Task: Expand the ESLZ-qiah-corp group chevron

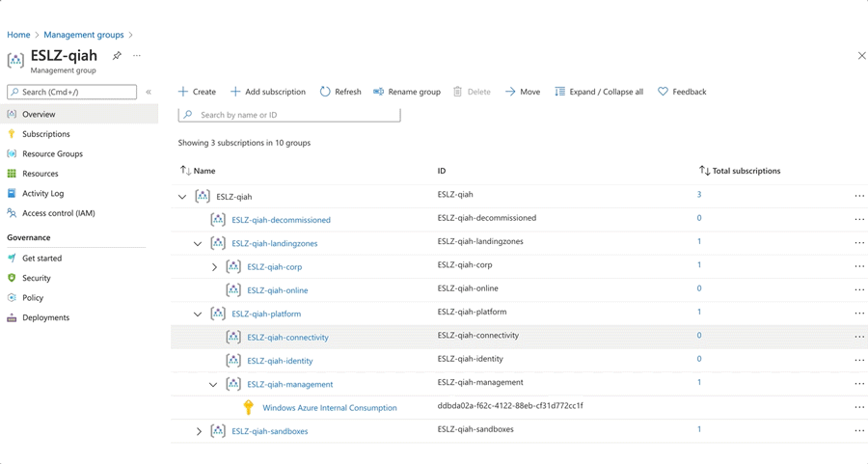Action: click(x=214, y=267)
